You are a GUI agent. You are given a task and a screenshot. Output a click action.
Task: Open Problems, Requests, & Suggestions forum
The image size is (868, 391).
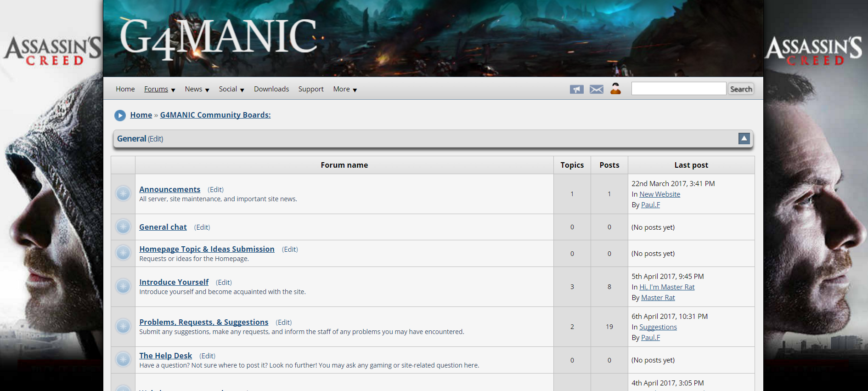click(x=204, y=322)
